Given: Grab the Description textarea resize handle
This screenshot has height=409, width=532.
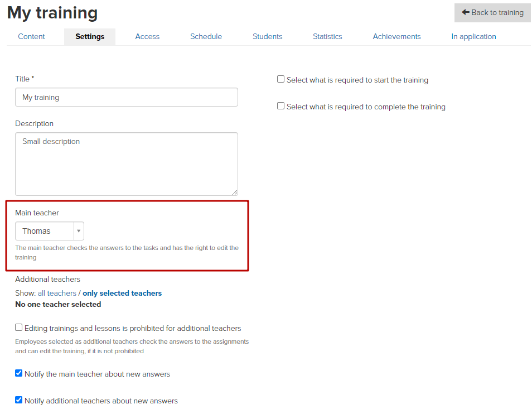Looking at the screenshot, I should click(x=234, y=193).
